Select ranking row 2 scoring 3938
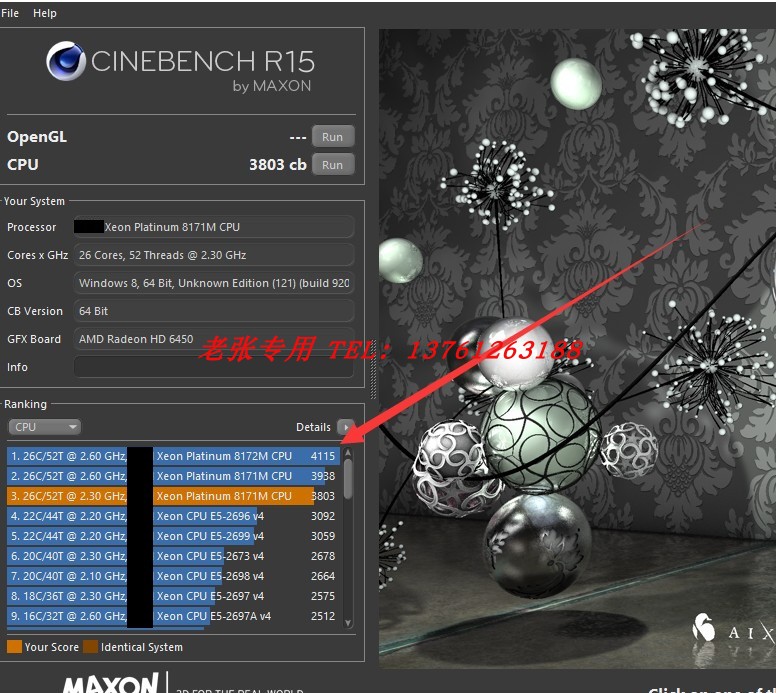Image resolution: width=776 pixels, height=693 pixels. pyautogui.click(x=173, y=476)
